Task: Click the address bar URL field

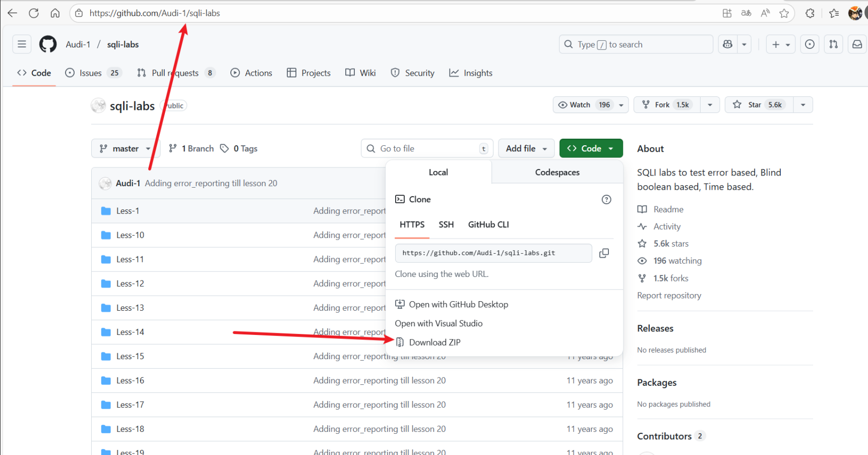Action: pos(398,13)
